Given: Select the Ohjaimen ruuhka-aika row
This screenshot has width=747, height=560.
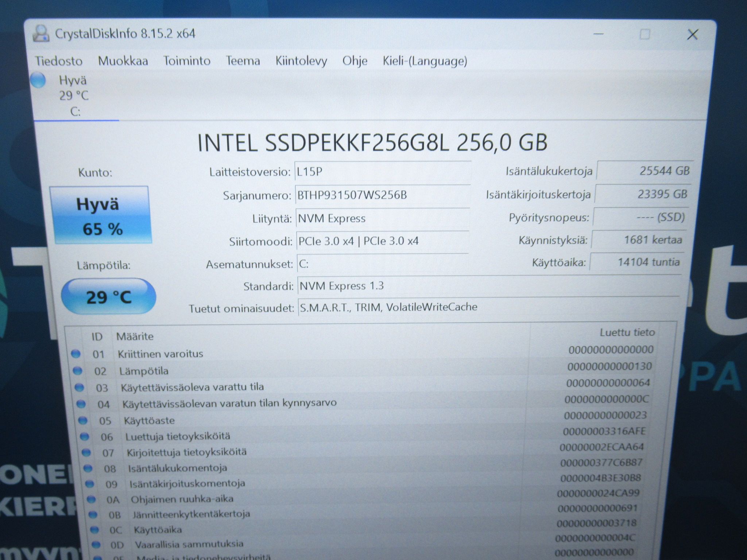Looking at the screenshot, I should 363,496.
